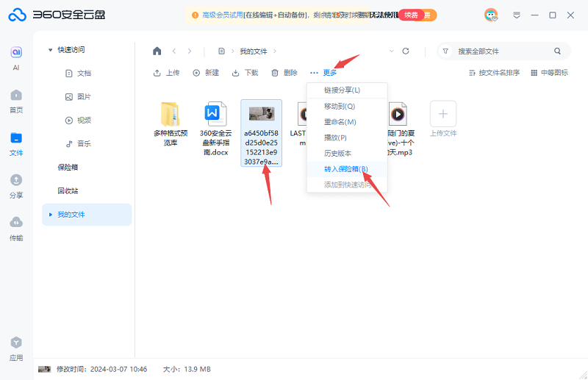Open the 文件 files sidebar section
Viewport: 588px width, 380px height.
point(16,143)
